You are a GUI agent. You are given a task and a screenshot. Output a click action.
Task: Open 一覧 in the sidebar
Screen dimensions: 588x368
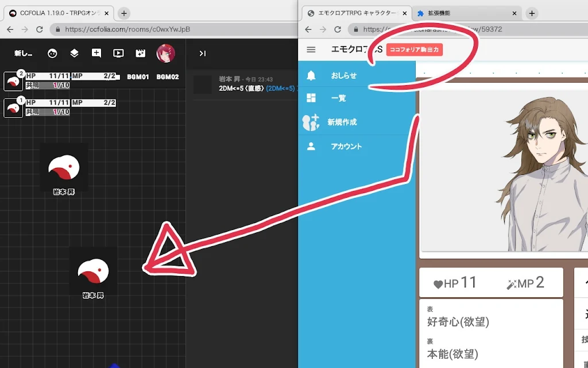(357, 98)
